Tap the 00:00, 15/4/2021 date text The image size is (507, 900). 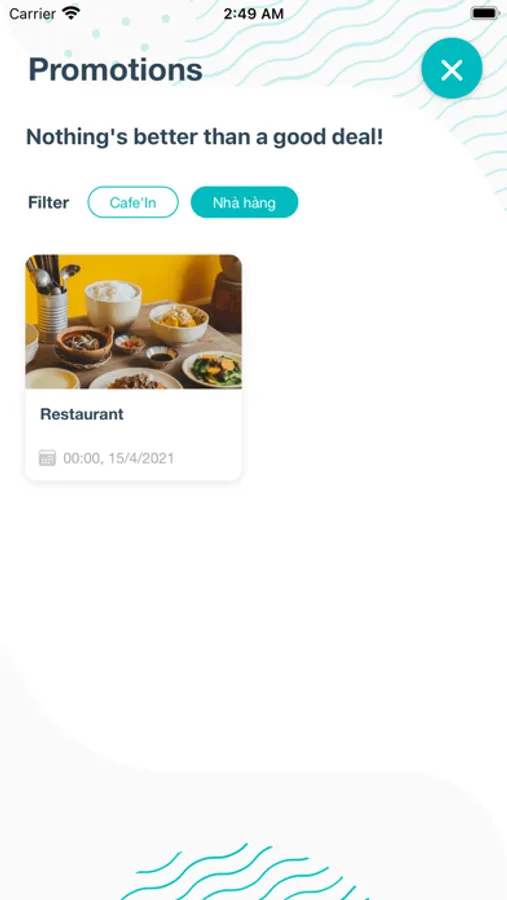[x=118, y=458]
